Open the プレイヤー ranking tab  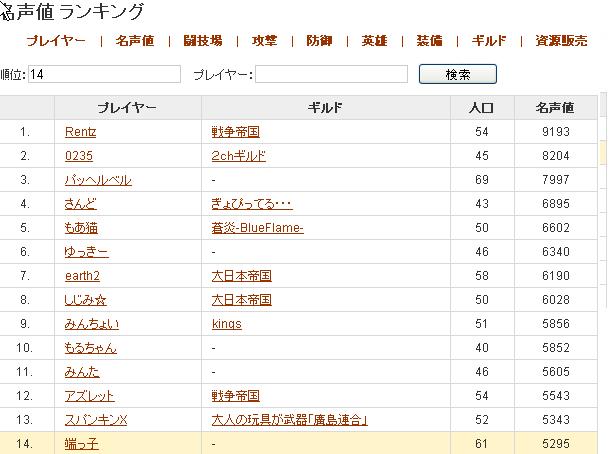56,41
